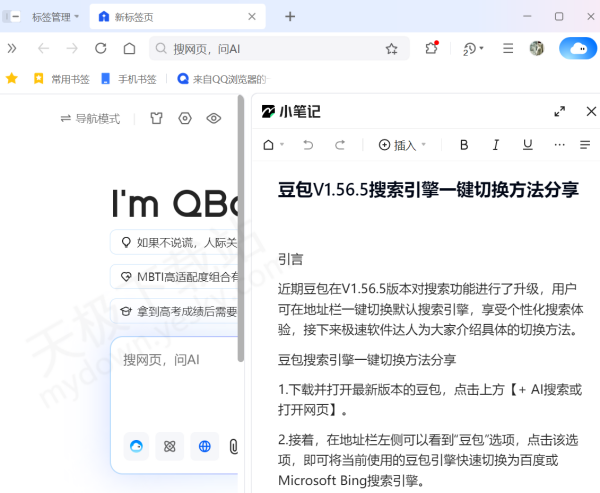Open the browser home page
Image resolution: width=600 pixels, height=493 pixels.
129,48
